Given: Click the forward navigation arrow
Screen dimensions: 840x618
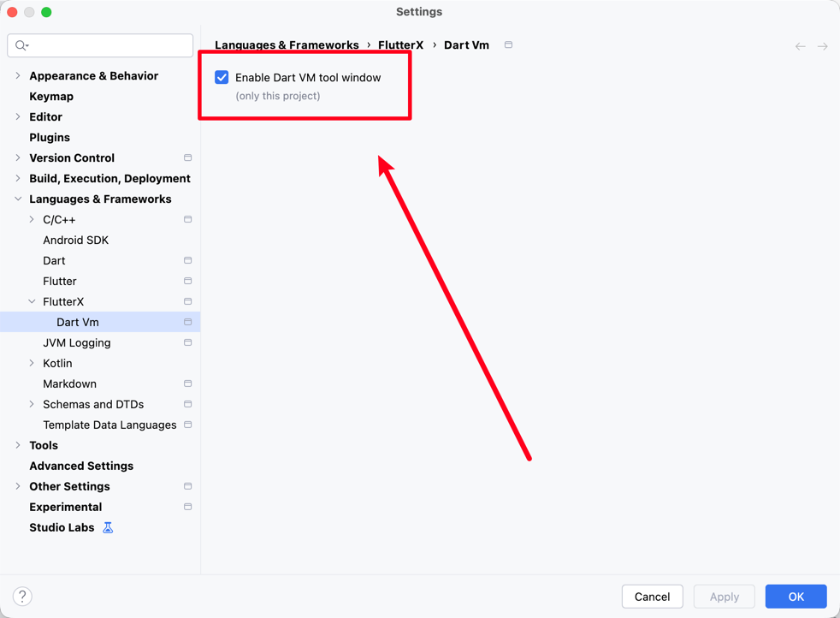Looking at the screenshot, I should click(x=822, y=46).
